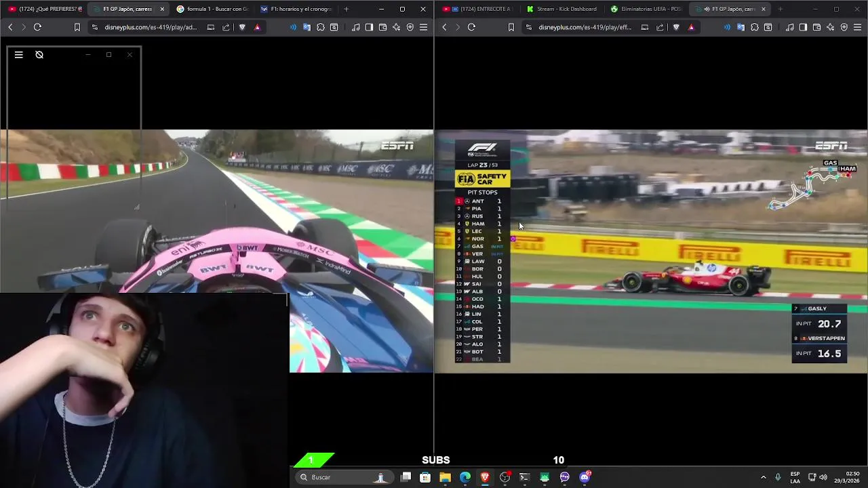Open a new tab in right browser window
Screen dimensions: 868x488
coord(780,9)
